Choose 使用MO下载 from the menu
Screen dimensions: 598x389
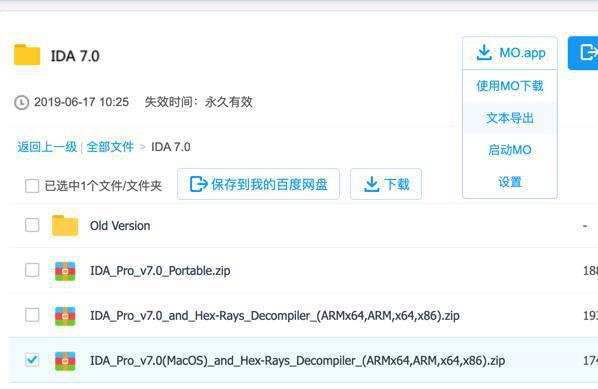510,86
